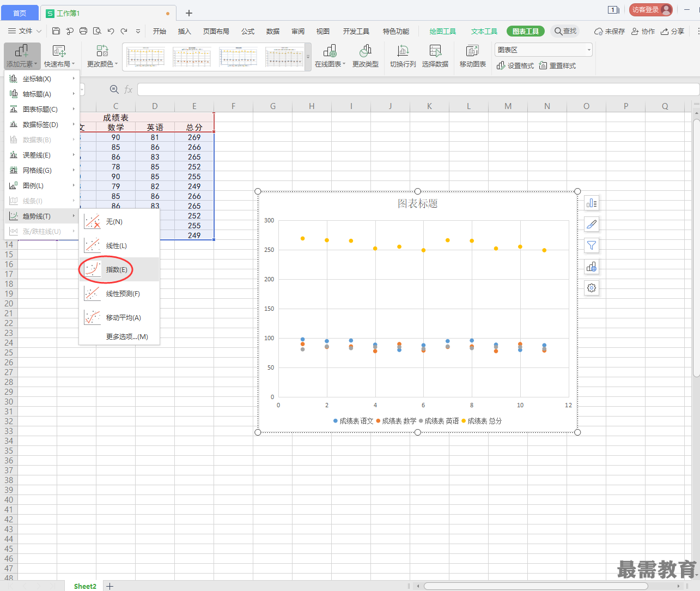
Task: Select None (无) trendline option
Action: (119, 221)
